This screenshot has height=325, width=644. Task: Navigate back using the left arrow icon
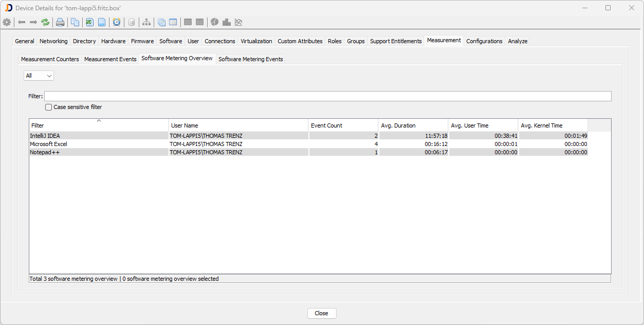coord(21,22)
